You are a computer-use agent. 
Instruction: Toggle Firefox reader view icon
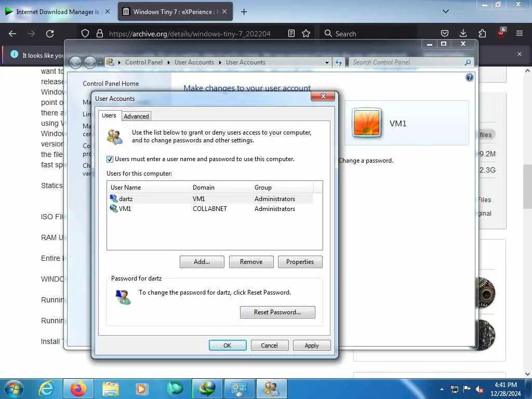[x=291, y=33]
